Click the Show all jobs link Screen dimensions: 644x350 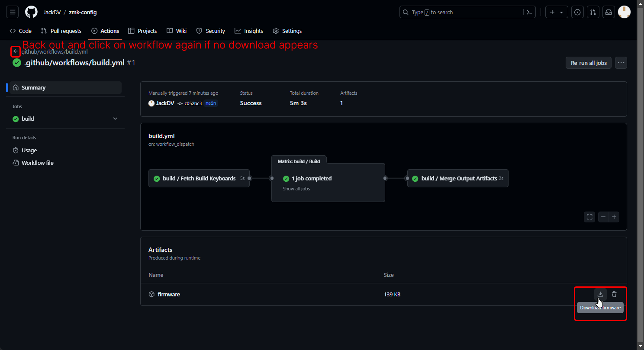coord(296,189)
